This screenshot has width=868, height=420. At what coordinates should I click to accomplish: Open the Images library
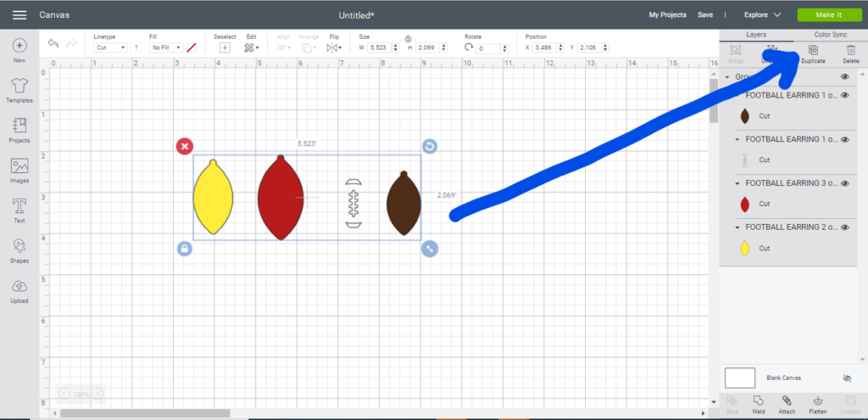(x=19, y=171)
